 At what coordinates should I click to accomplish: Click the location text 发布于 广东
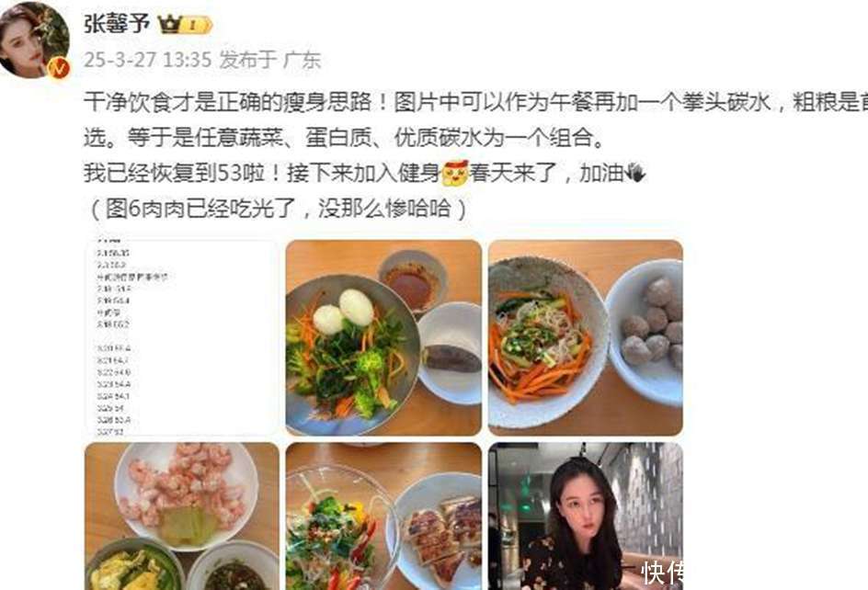click(270, 59)
